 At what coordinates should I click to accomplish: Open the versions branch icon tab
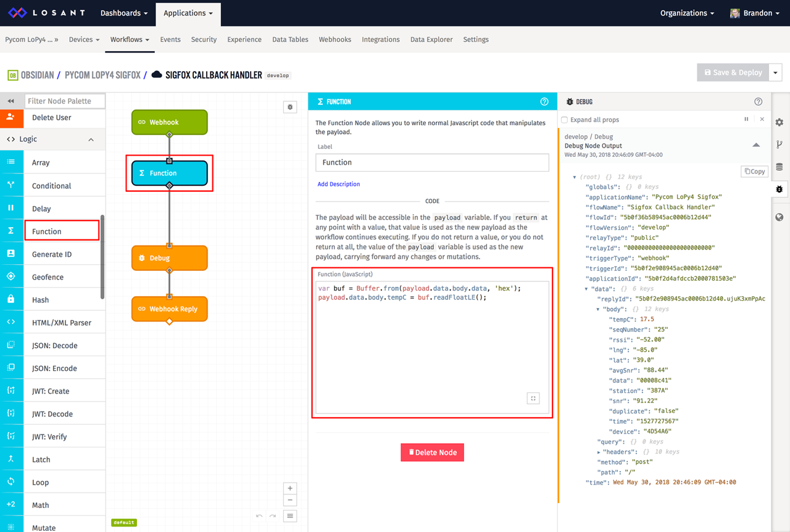point(780,144)
